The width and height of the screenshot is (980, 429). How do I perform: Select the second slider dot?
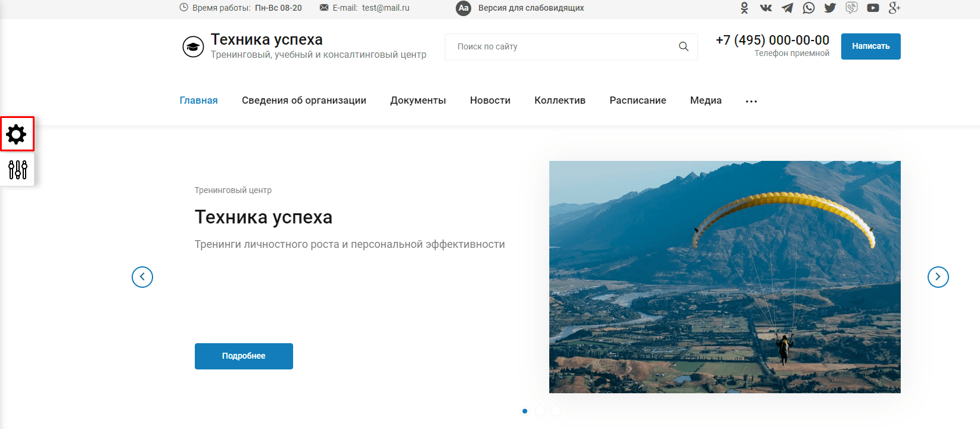click(540, 411)
